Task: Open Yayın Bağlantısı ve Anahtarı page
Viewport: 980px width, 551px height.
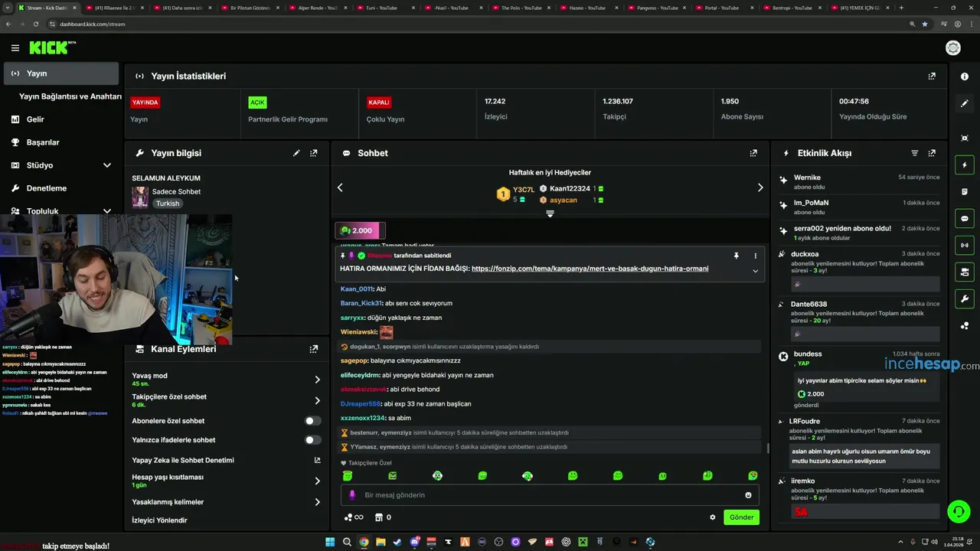Action: pos(70,96)
